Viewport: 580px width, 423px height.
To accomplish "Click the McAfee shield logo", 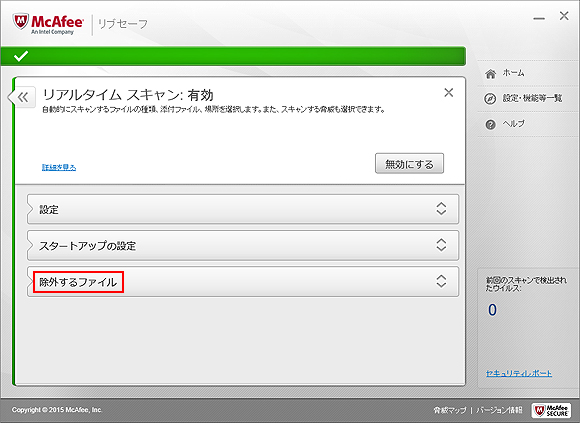I will pos(20,21).
